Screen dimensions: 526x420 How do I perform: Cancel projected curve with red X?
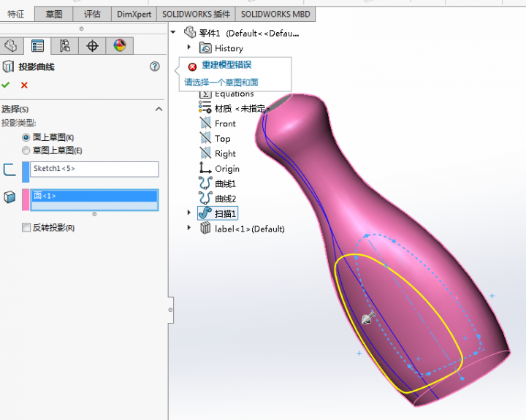[24, 85]
